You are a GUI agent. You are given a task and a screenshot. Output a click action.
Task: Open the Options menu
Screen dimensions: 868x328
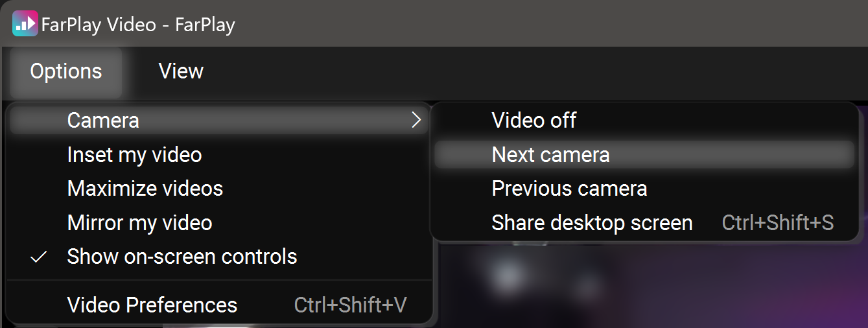[x=65, y=71]
